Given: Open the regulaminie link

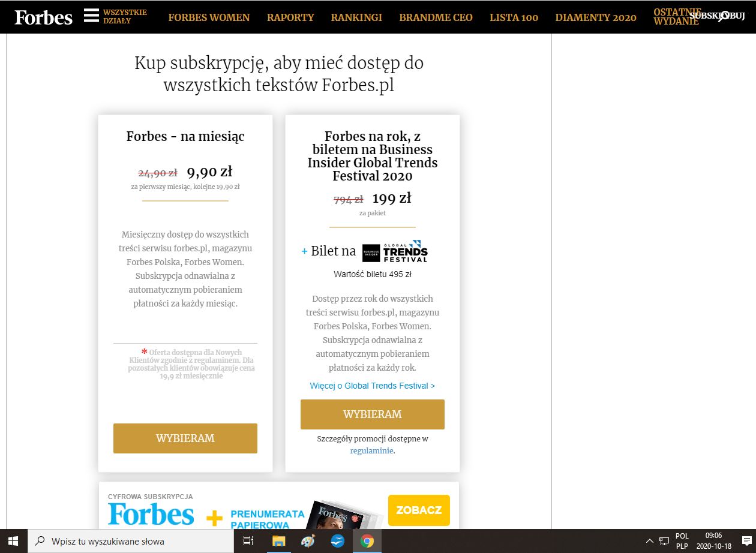Looking at the screenshot, I should click(372, 450).
